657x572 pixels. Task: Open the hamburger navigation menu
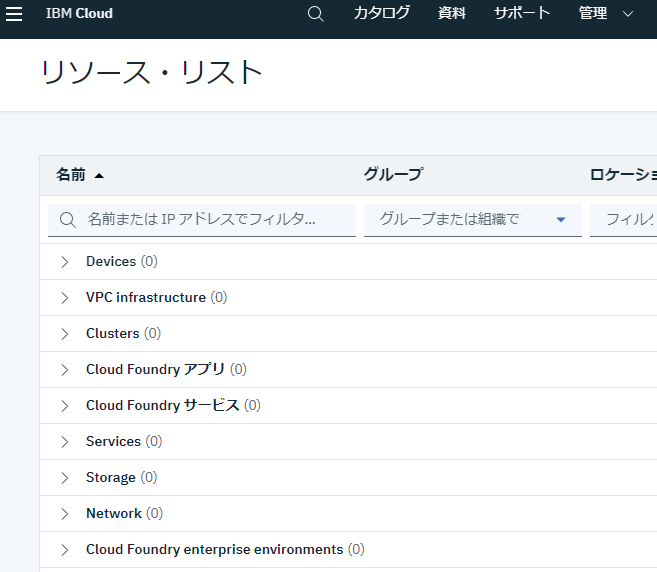tap(14, 14)
